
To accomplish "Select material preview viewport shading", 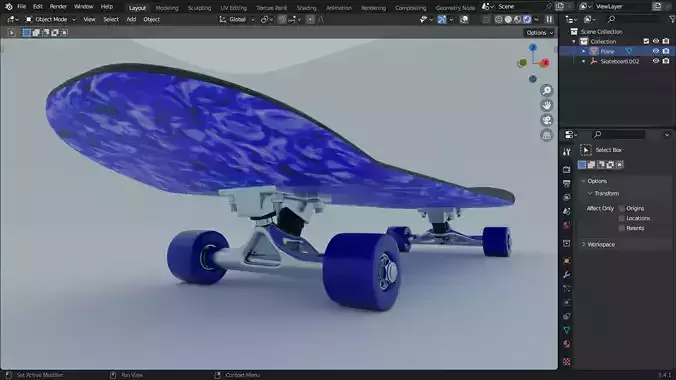I will [x=518, y=19].
